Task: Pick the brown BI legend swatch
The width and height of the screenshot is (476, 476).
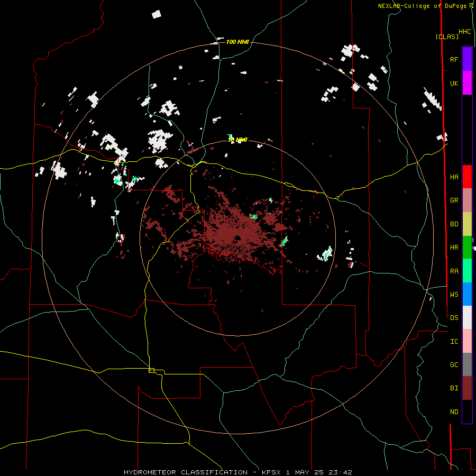Action: coord(467,388)
